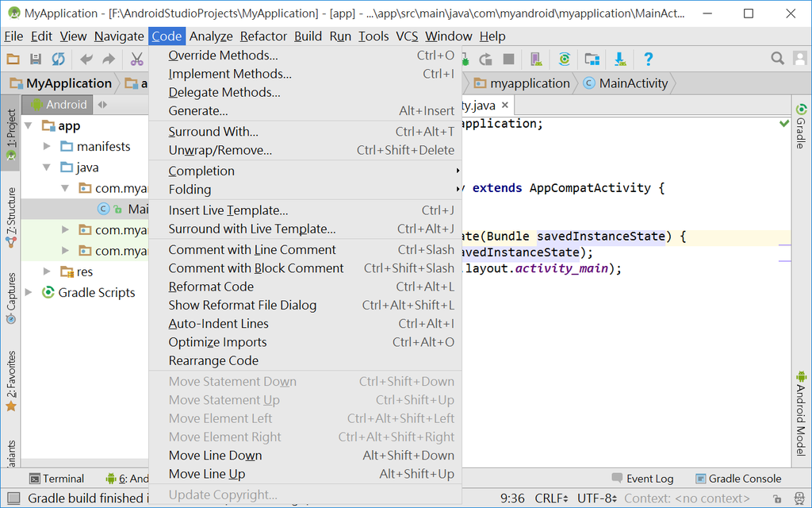Click the Redo arrow toolbar icon
Viewport: 812px width, 508px height.
(109, 59)
